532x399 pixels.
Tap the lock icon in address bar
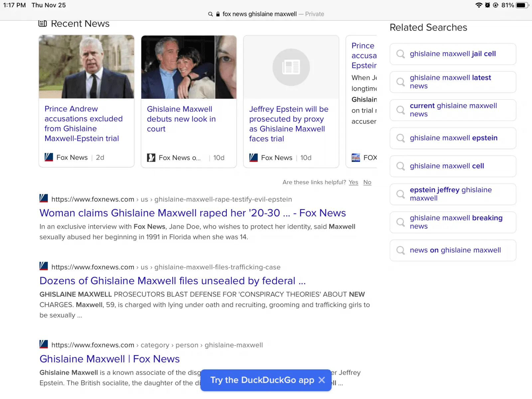pyautogui.click(x=218, y=14)
